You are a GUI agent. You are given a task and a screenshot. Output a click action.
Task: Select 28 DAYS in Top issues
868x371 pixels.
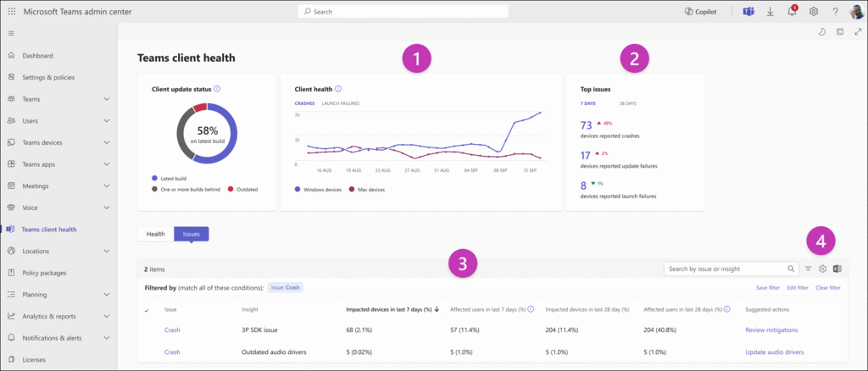click(628, 103)
